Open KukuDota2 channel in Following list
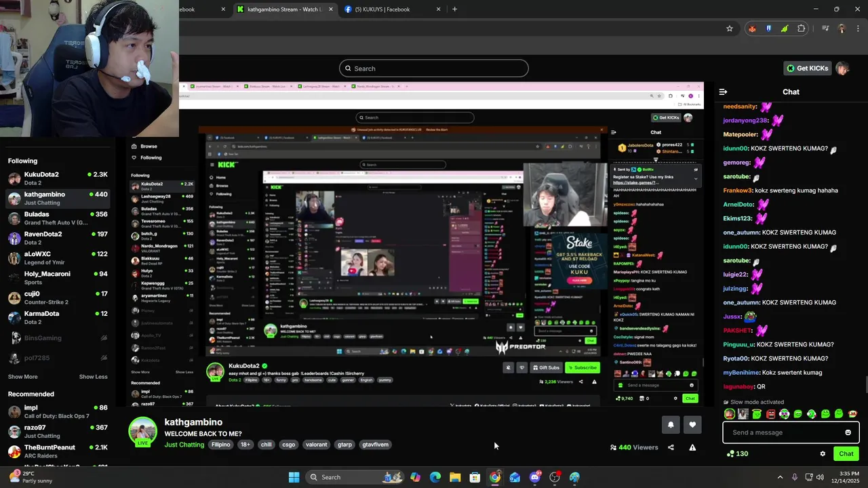This screenshot has height=488, width=868. click(x=58, y=178)
